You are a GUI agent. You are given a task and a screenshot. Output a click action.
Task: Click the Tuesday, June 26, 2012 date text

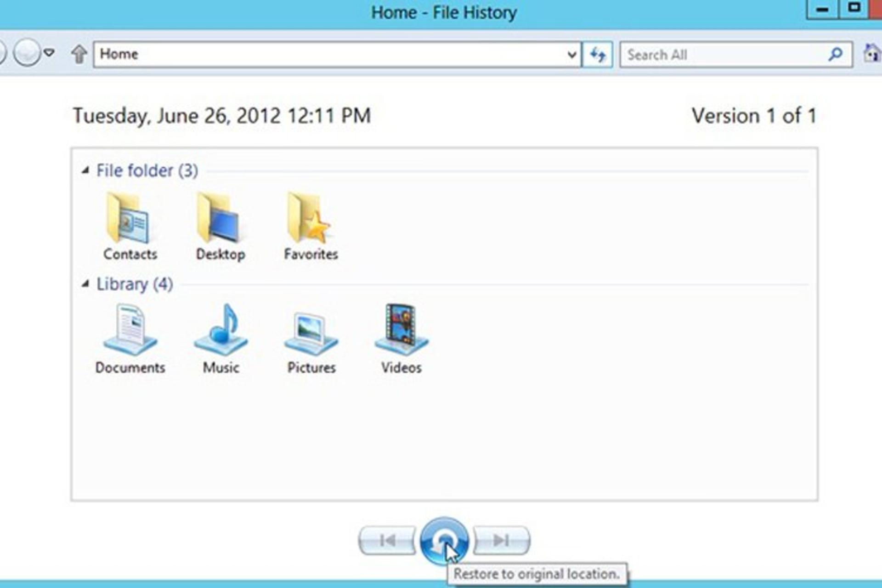[222, 116]
